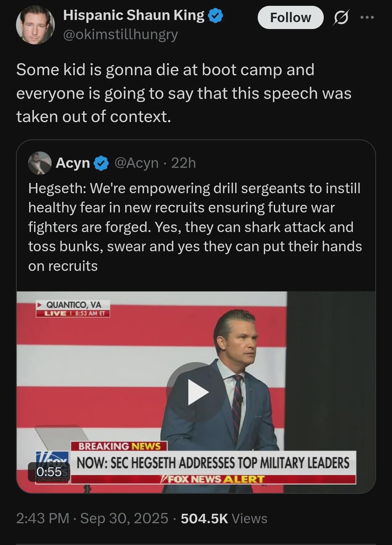The image size is (392, 545).
Task: Tap the Hispanic Shaun King display name
Action: pos(134,16)
